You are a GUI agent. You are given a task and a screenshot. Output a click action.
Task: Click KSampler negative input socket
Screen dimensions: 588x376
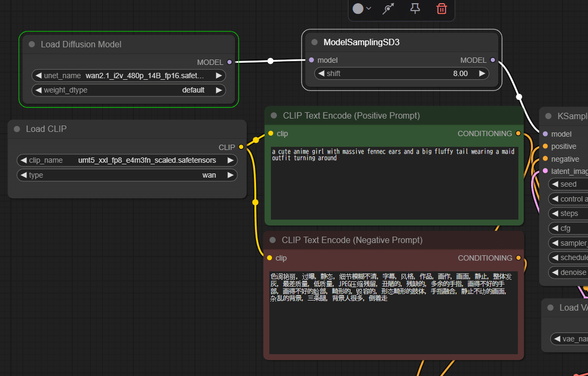point(546,158)
